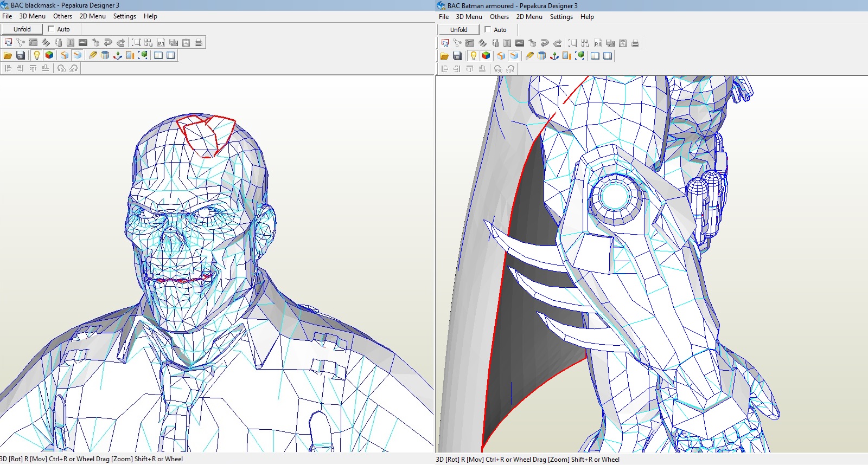The width and height of the screenshot is (868, 465).
Task: Click the green cube fit-view icon in blackmask window
Action: coord(143,55)
